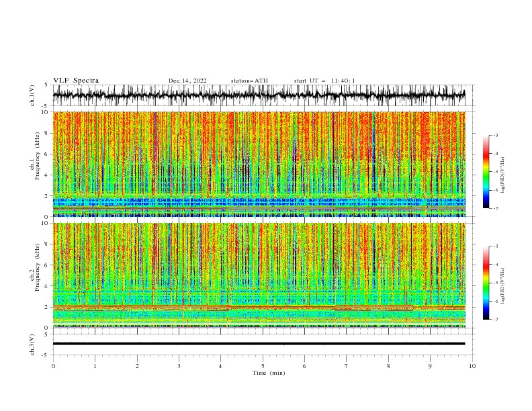Click the "4" kHz tick of ch.2 spectrogram

[x=47, y=286]
